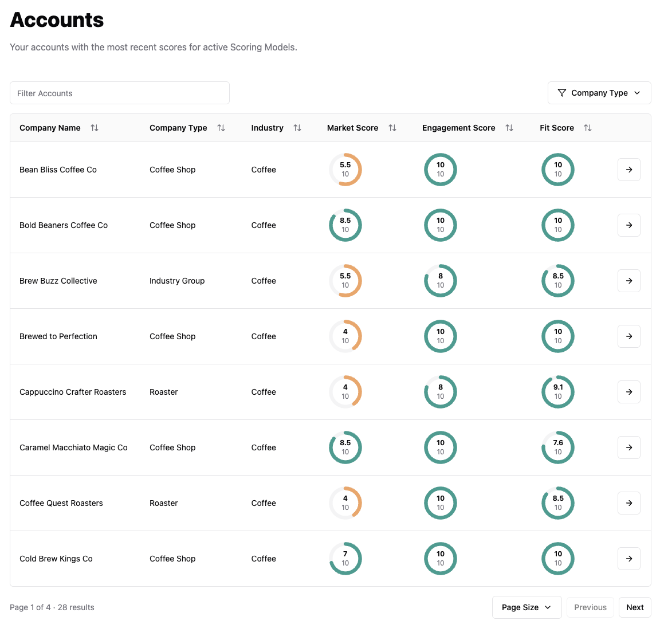
Task: Click Bean Bliss Coffee Co market score ring
Action: click(x=345, y=170)
